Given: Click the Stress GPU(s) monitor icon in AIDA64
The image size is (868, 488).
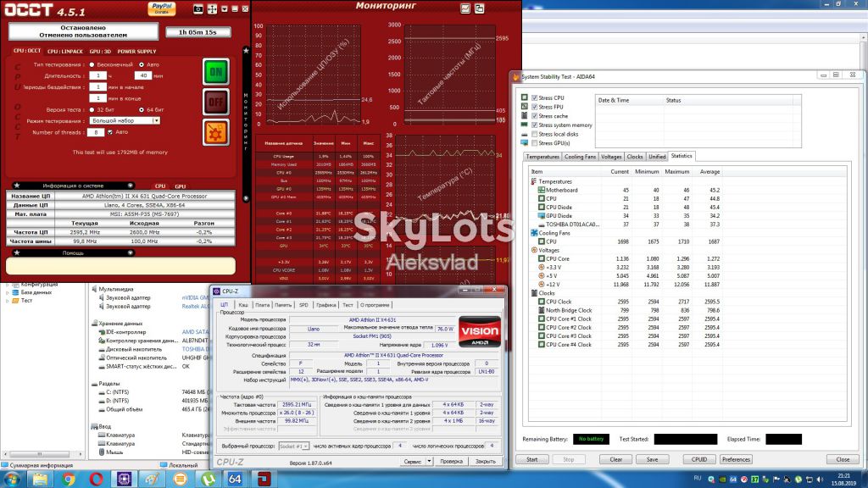Looking at the screenshot, I should [x=524, y=142].
